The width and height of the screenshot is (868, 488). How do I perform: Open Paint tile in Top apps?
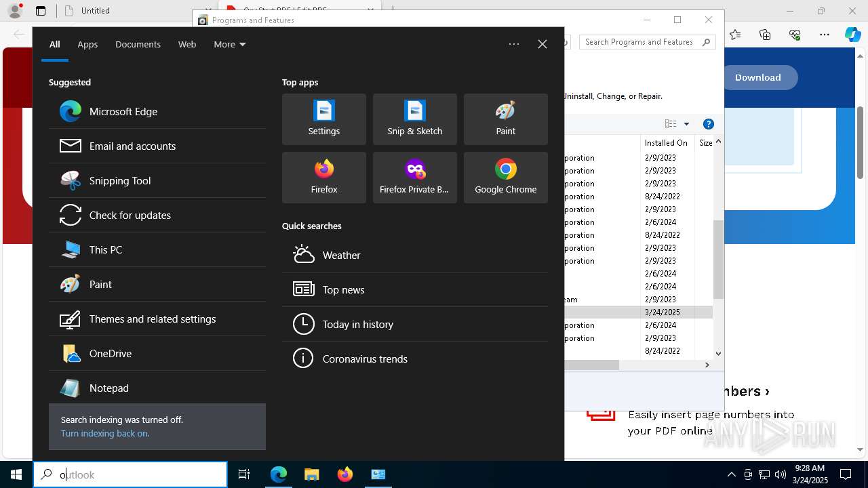506,119
